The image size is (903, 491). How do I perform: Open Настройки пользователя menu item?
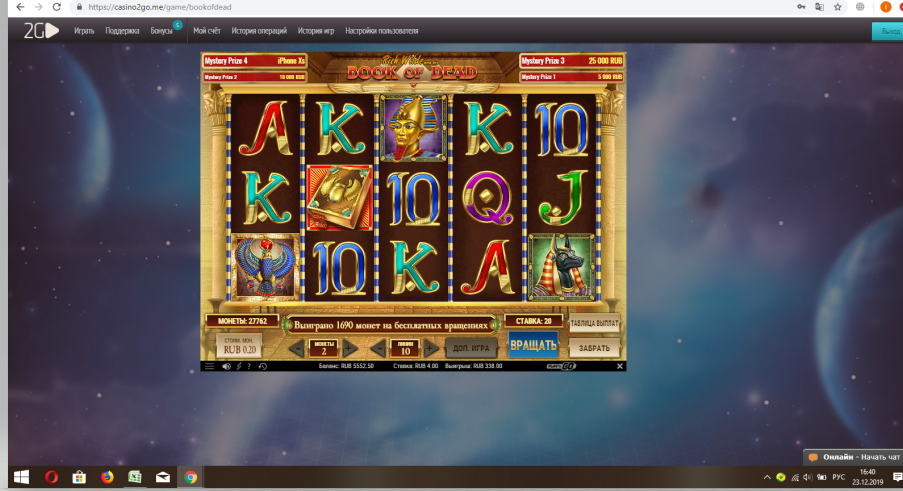click(382, 31)
